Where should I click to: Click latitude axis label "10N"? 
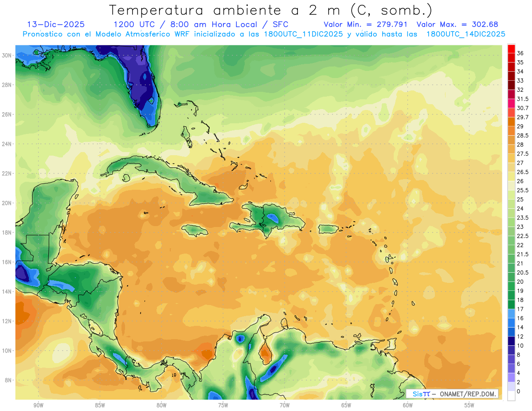pos(7,351)
